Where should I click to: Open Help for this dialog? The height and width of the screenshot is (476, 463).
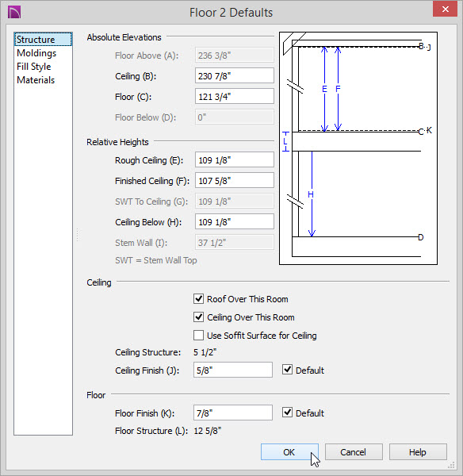coord(418,452)
